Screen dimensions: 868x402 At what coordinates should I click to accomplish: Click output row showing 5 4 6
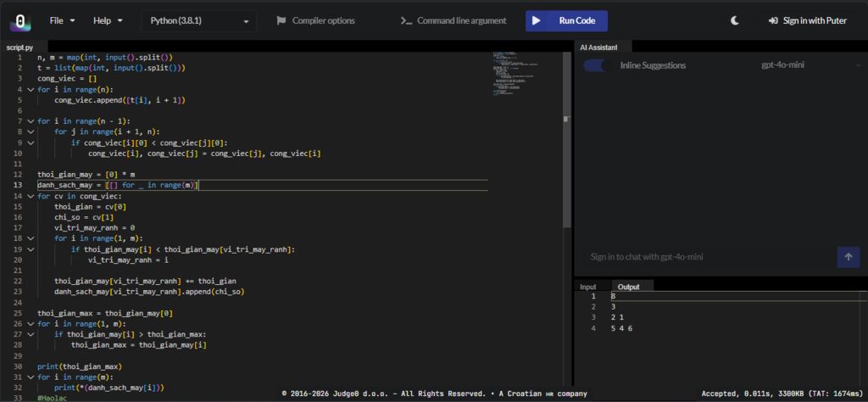pyautogui.click(x=621, y=328)
